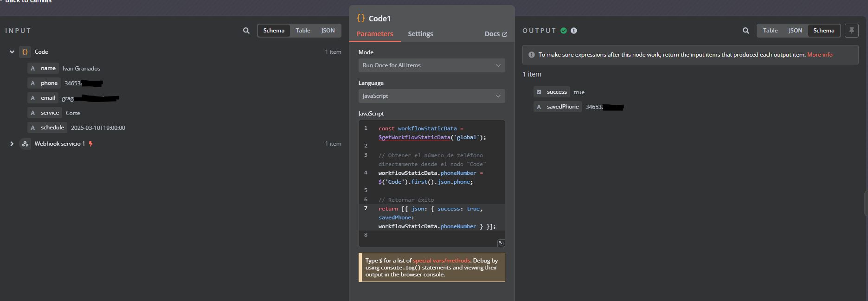Click the green success checkmark beside OUTPUT
This screenshot has height=301, width=868.
[564, 31]
